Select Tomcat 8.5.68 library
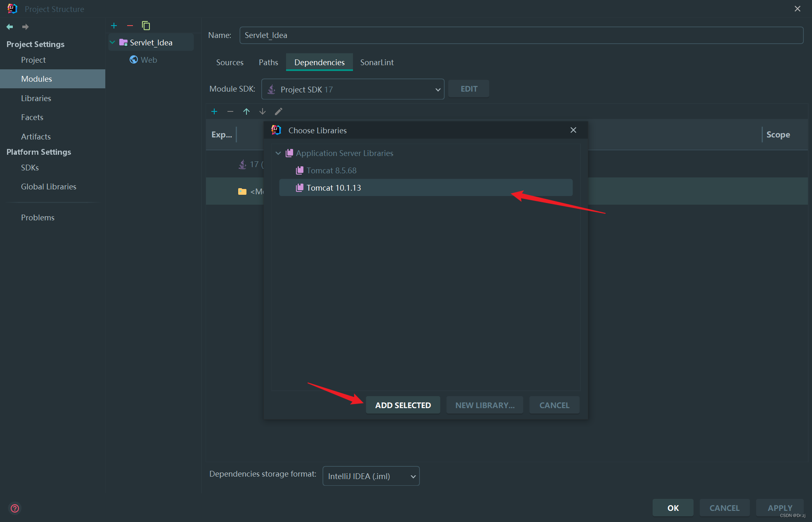 tap(426, 170)
